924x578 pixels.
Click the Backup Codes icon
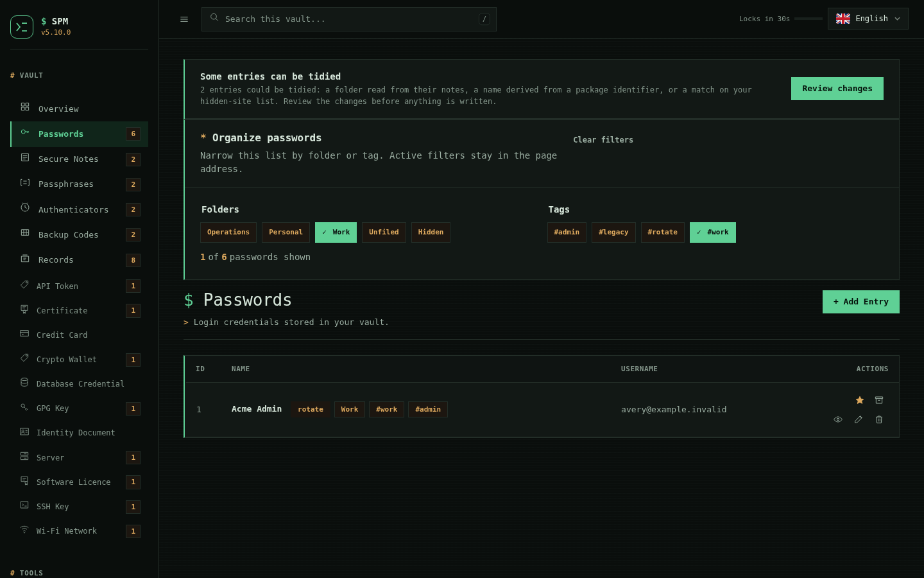coord(25,232)
